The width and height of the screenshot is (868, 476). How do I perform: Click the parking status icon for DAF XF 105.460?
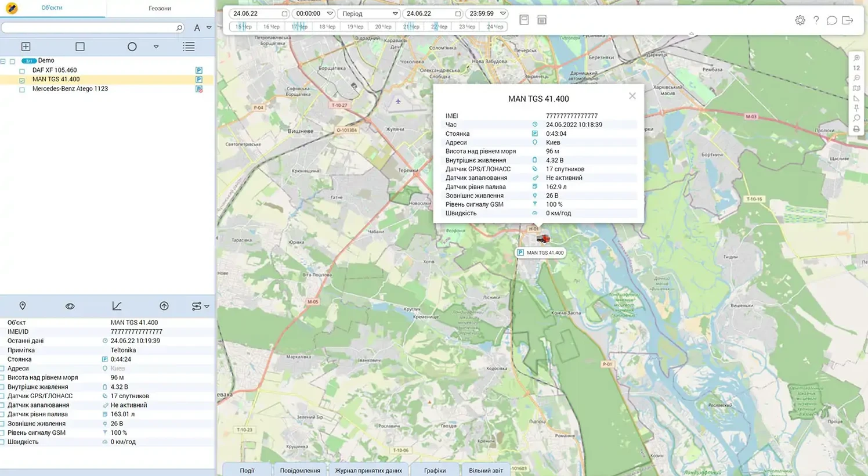199,70
